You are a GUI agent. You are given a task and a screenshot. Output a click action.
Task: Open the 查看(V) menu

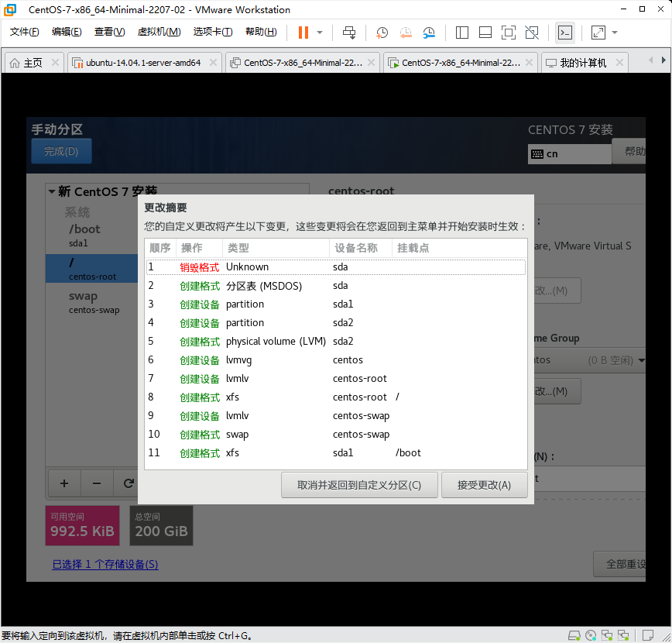click(109, 32)
